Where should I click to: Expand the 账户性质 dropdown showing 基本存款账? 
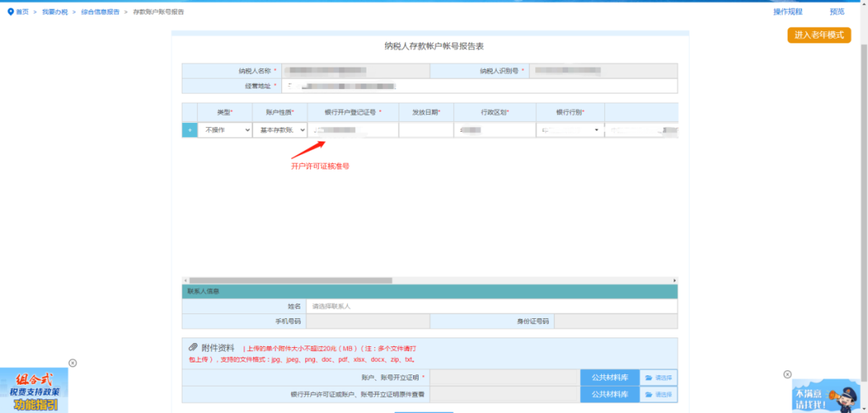[x=280, y=130]
